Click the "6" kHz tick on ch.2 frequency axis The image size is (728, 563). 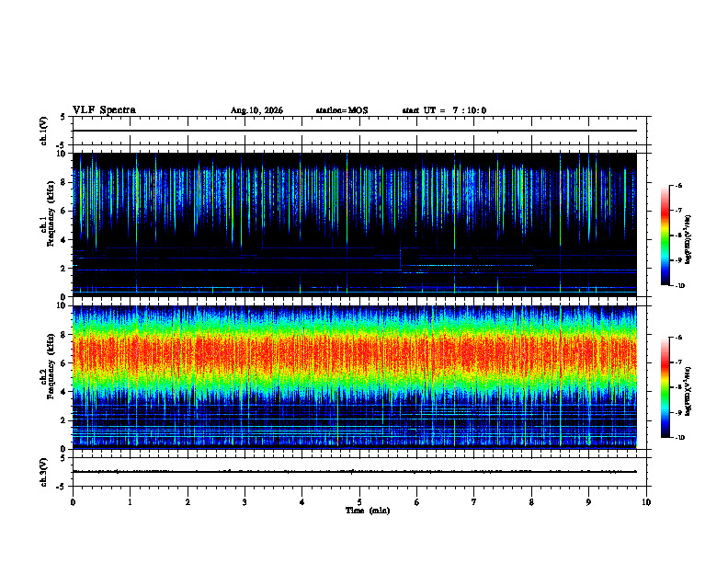tap(63, 363)
